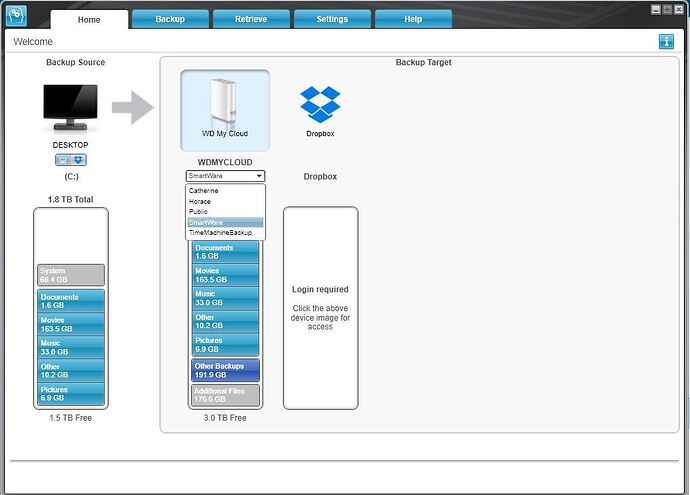Click source Movies 163.5 GB category
Viewport: 690px width, 495px height.
click(x=71, y=324)
